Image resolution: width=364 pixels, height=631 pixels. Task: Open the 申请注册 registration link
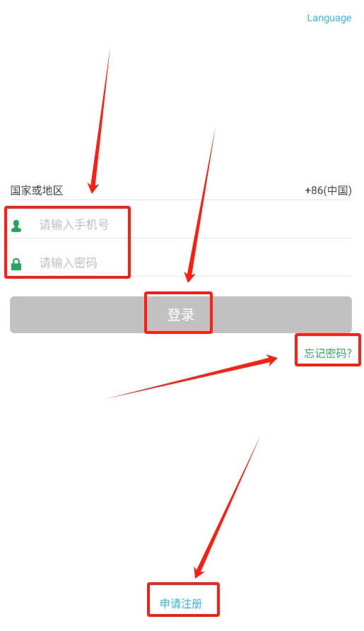coord(181,603)
